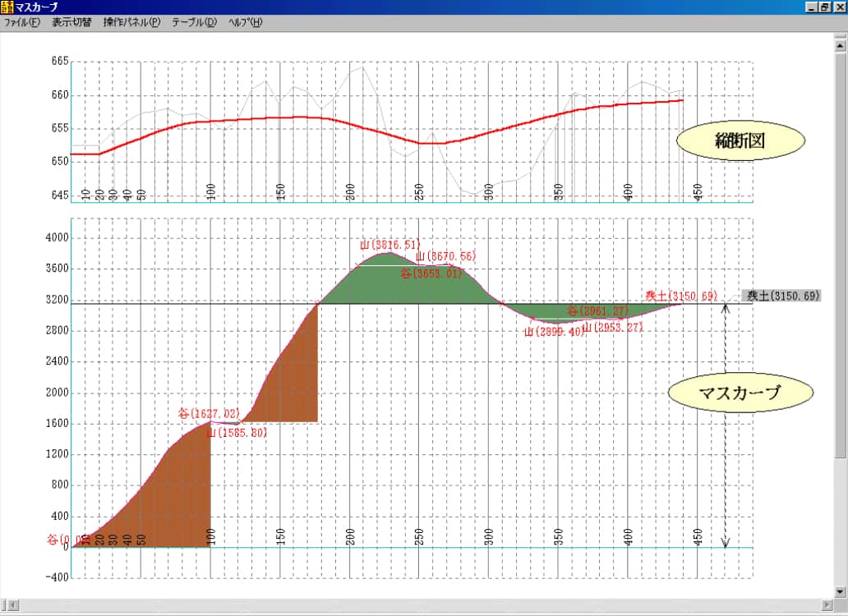Open the 表示切替 menu

point(71,22)
